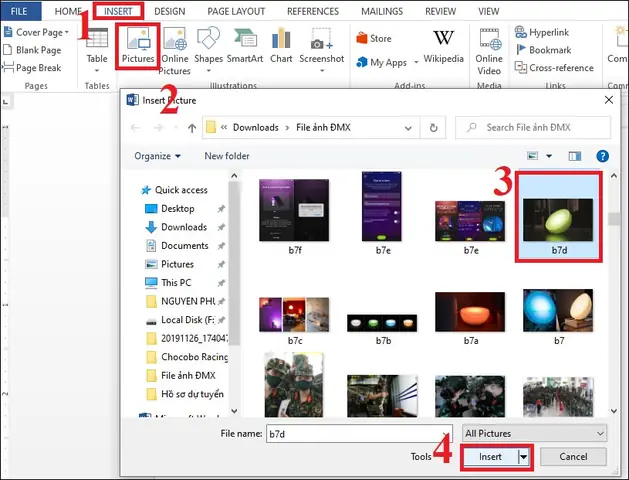This screenshot has height=480, width=629.
Task: Click the File name input field
Action: (x=354, y=434)
